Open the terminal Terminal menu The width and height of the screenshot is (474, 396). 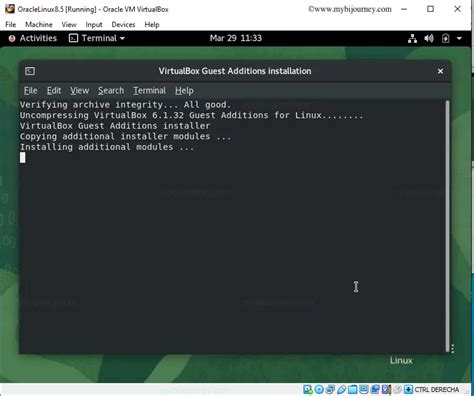(149, 90)
